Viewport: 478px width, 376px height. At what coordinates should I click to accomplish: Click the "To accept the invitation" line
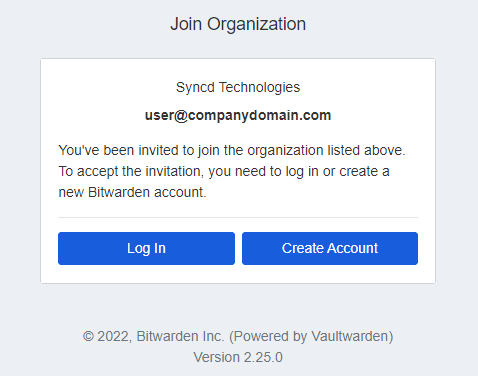pos(224,171)
